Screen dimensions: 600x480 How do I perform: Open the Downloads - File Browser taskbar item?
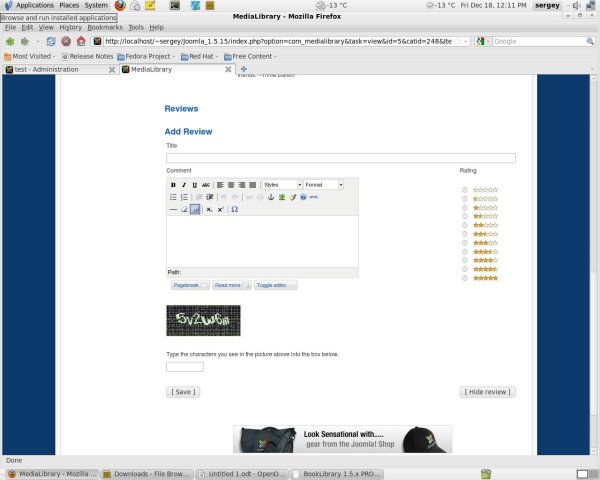(147, 474)
